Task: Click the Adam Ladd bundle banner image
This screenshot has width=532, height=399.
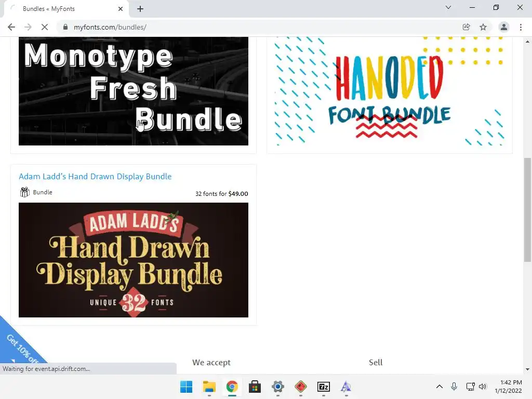Action: tap(134, 260)
